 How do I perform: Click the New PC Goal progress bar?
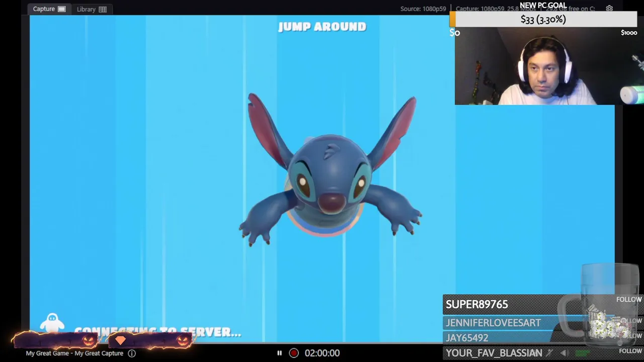point(543,20)
